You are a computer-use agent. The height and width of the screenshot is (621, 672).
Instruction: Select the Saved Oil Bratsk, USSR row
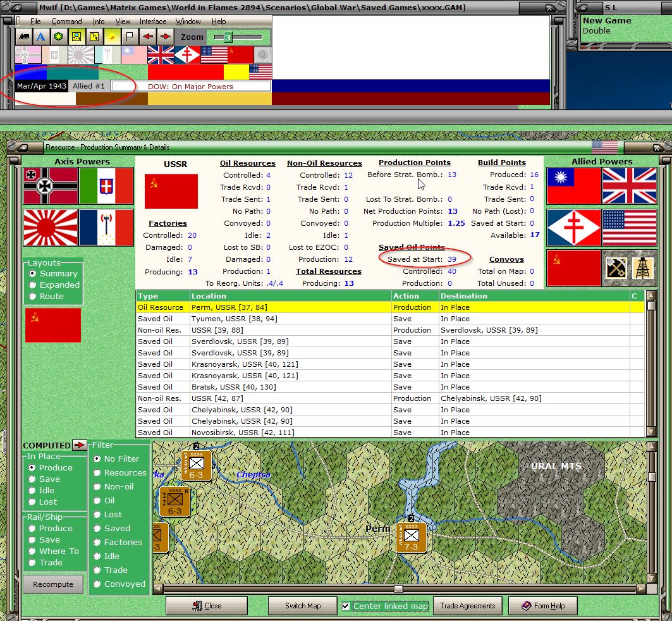click(x=390, y=387)
